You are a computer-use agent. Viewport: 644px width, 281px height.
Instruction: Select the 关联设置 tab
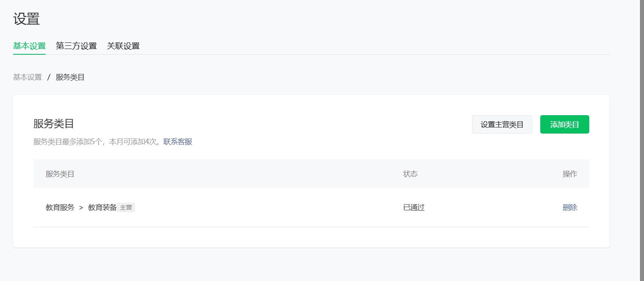tap(123, 46)
